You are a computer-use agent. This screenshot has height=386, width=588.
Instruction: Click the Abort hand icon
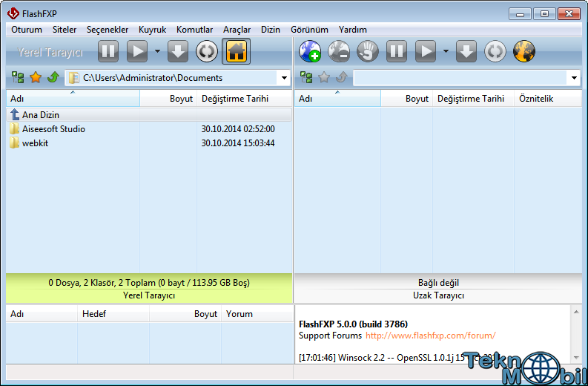point(368,51)
